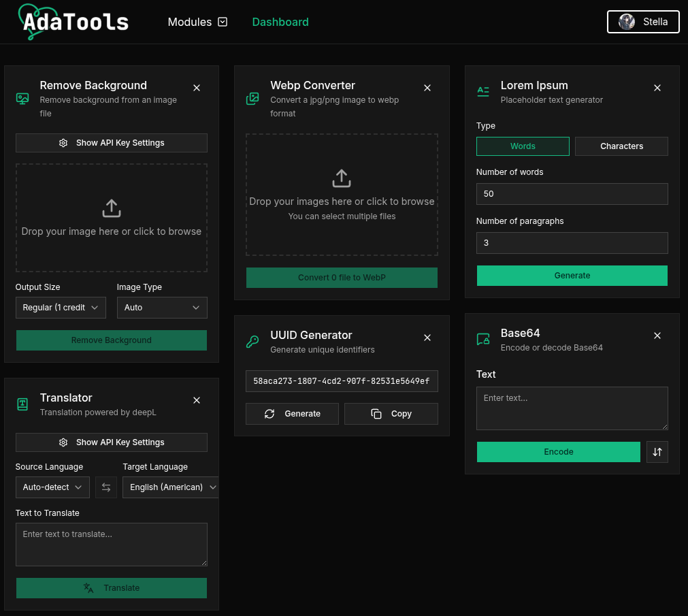Expand the Image Type dropdown

click(x=162, y=308)
